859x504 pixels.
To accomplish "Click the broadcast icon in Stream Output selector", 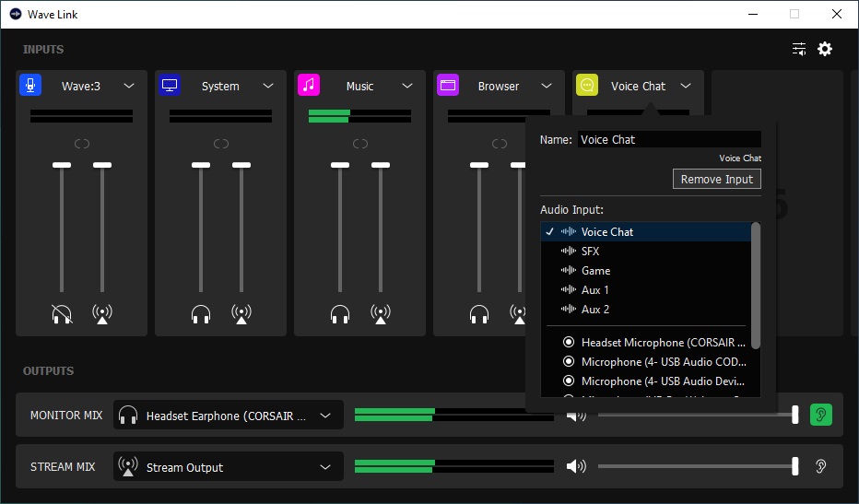I will pyautogui.click(x=128, y=467).
